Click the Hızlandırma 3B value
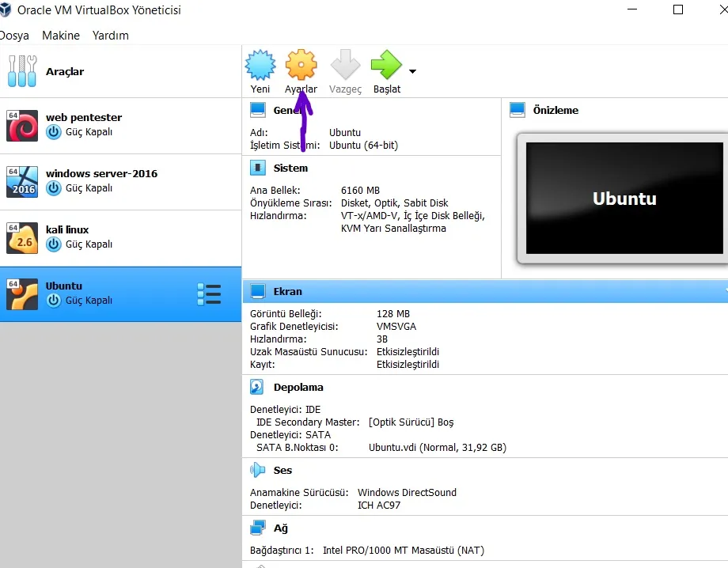 pos(382,339)
